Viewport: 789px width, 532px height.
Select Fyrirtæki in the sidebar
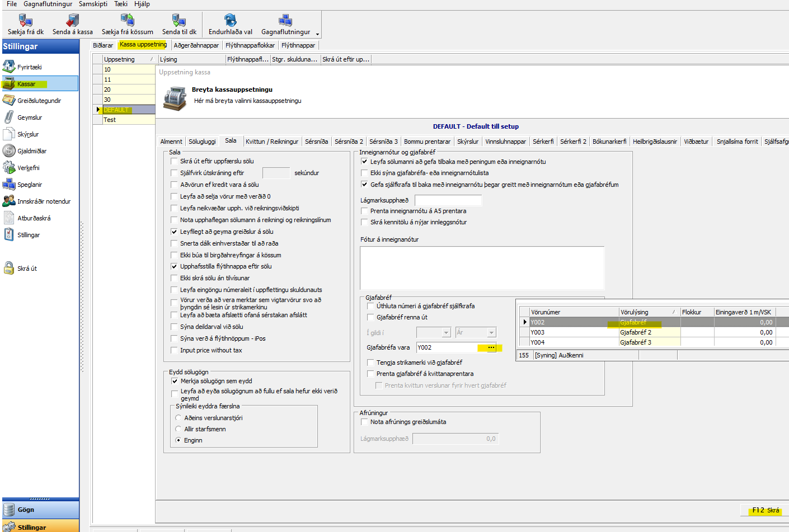[29, 67]
